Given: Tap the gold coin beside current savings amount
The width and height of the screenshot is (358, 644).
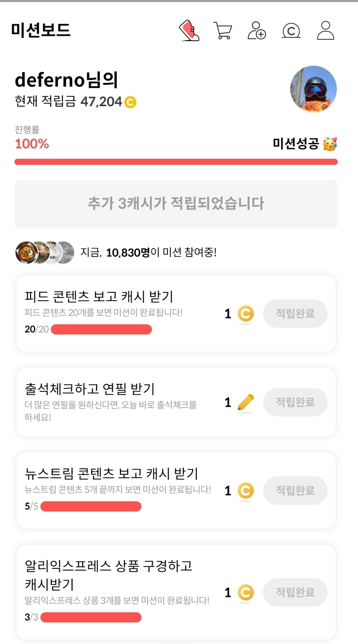Looking at the screenshot, I should (x=130, y=102).
